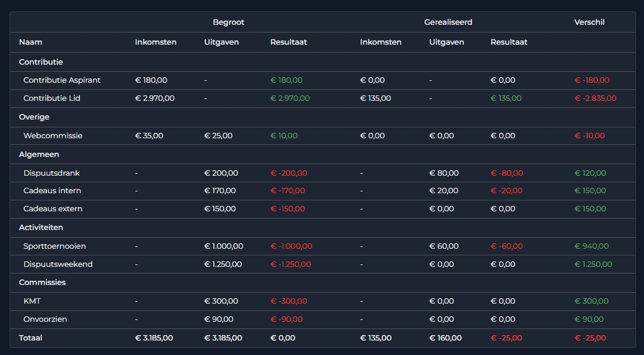Click the € 60,00 Sporttoernooien realized expense
Screen dimensions: 644x355
click(x=444, y=246)
